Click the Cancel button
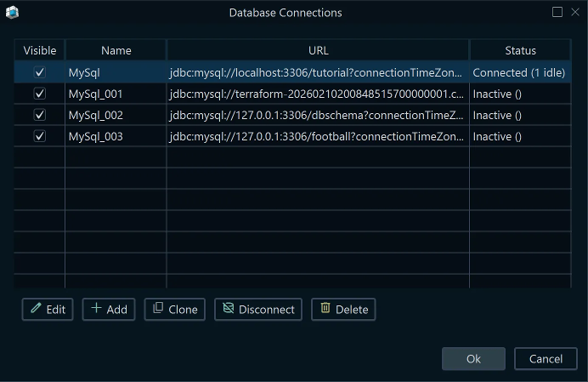Screen dimensions: 588x382 coord(546,359)
